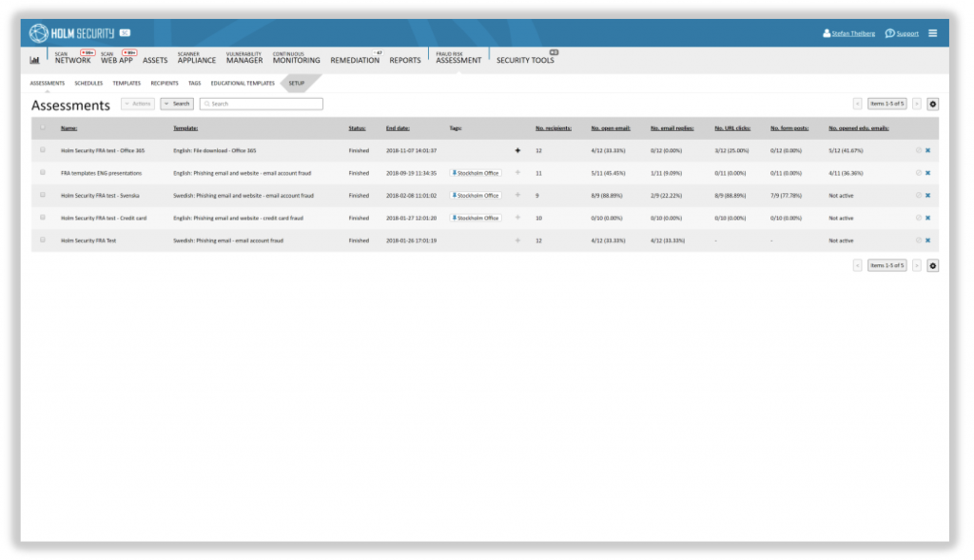
Task: Open the top table settings gear
Action: (932, 104)
